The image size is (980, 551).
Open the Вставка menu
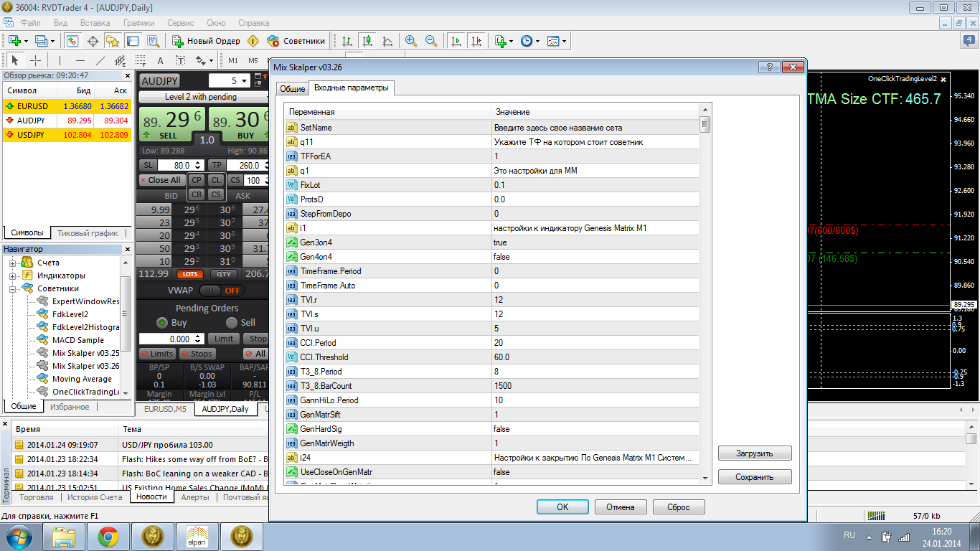click(x=95, y=23)
